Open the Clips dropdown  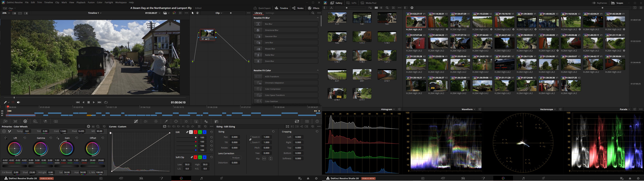pos(12,8)
